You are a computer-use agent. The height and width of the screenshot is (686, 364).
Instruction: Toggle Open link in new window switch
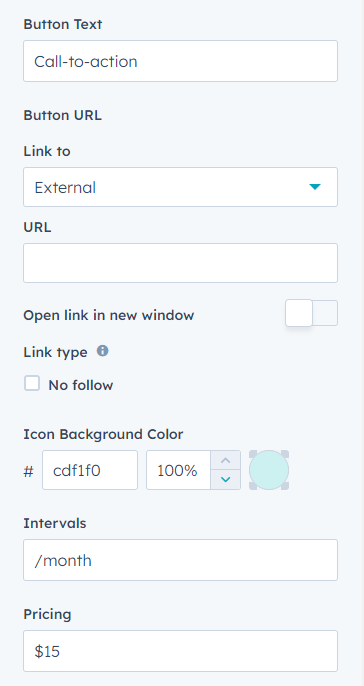pos(312,313)
